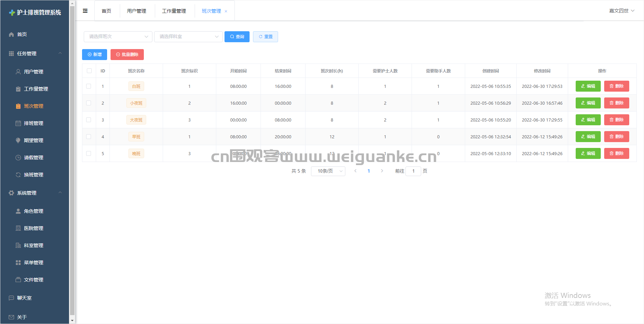Screen dimensions: 644x324
Task: Click the 文件管理 folder icon
Action: [18, 280]
